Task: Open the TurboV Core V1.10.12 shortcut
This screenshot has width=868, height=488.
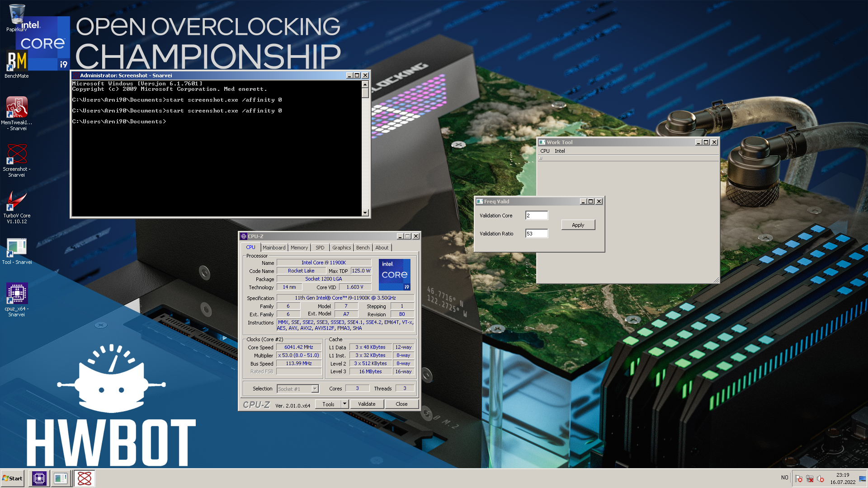Action: pyautogui.click(x=17, y=206)
